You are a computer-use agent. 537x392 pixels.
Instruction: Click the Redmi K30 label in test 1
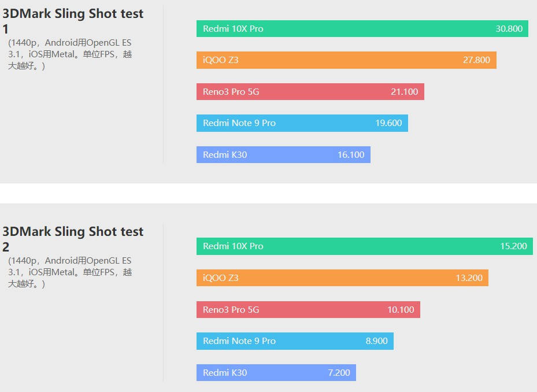225,154
